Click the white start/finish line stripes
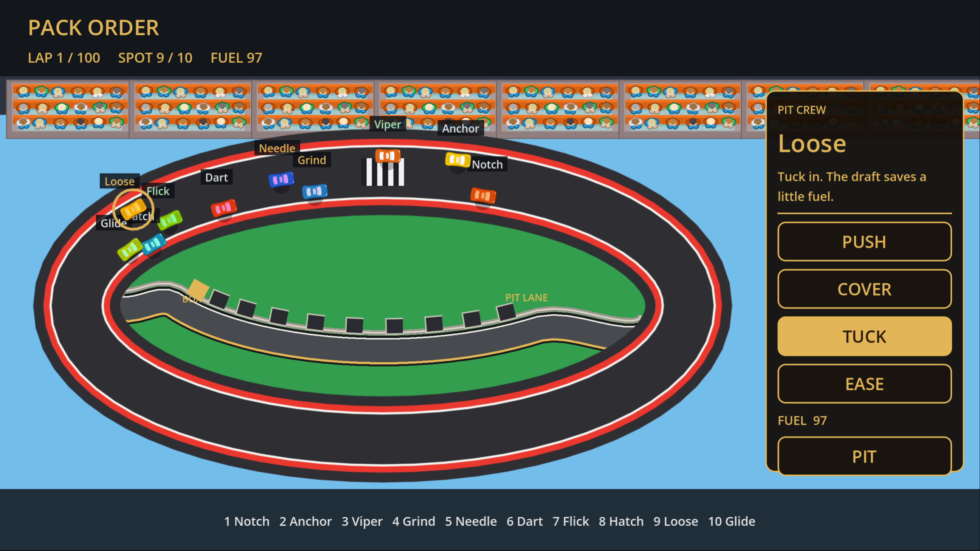Viewport: 980px width, 551px height. pyautogui.click(x=383, y=172)
